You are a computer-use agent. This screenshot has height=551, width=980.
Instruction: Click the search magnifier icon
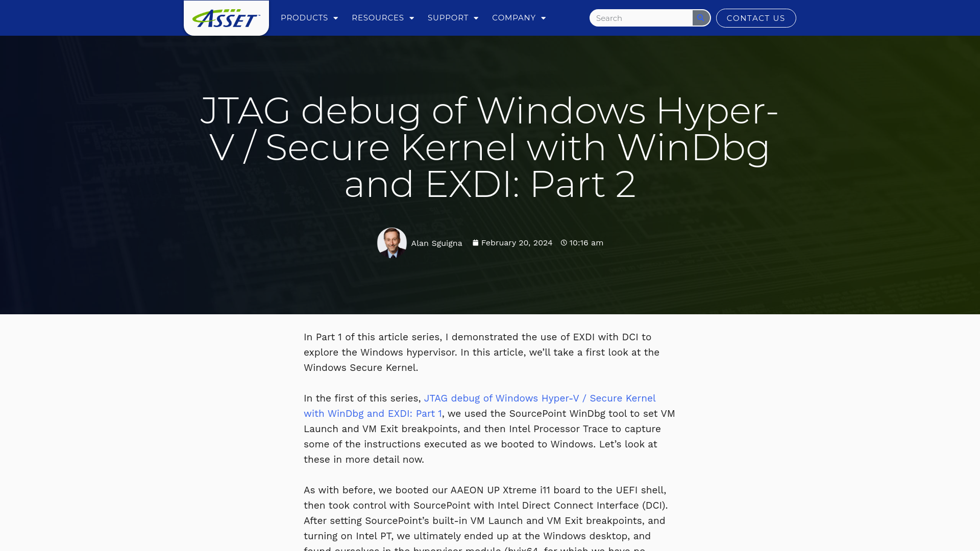(701, 18)
